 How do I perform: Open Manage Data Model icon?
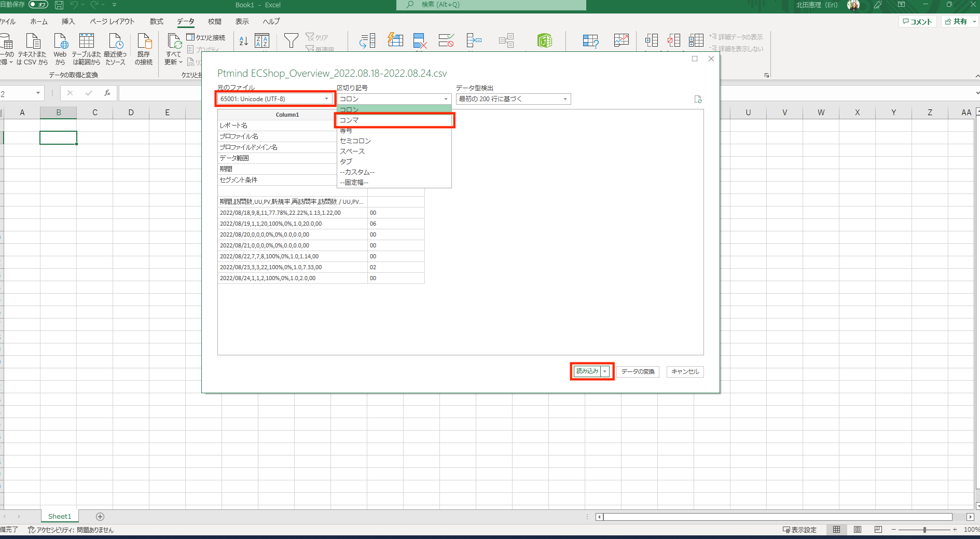tap(545, 40)
